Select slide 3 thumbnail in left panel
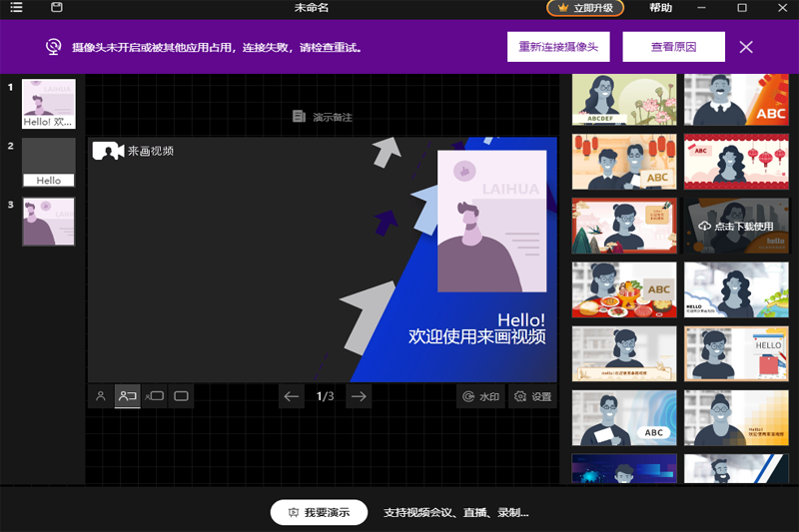This screenshot has width=799, height=532. pyautogui.click(x=49, y=221)
